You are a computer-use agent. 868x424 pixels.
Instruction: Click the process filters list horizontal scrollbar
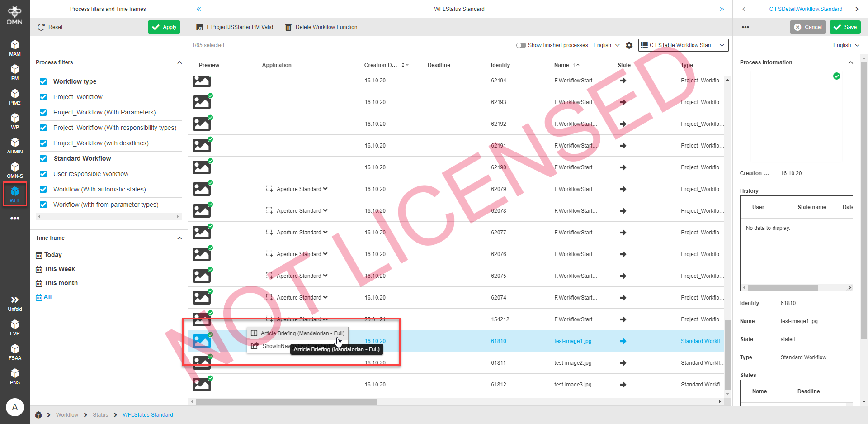[108, 217]
